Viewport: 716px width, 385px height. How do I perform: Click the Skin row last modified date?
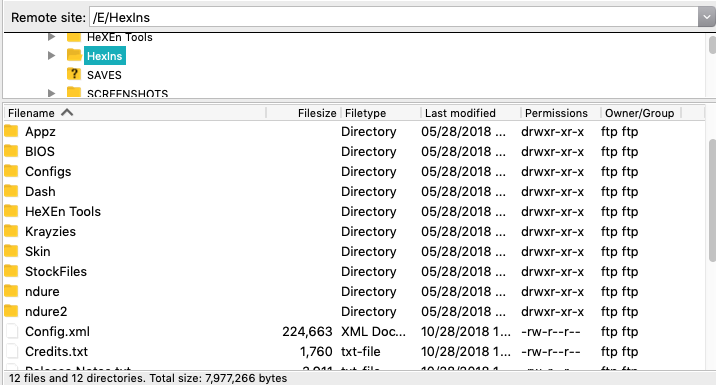[463, 252]
